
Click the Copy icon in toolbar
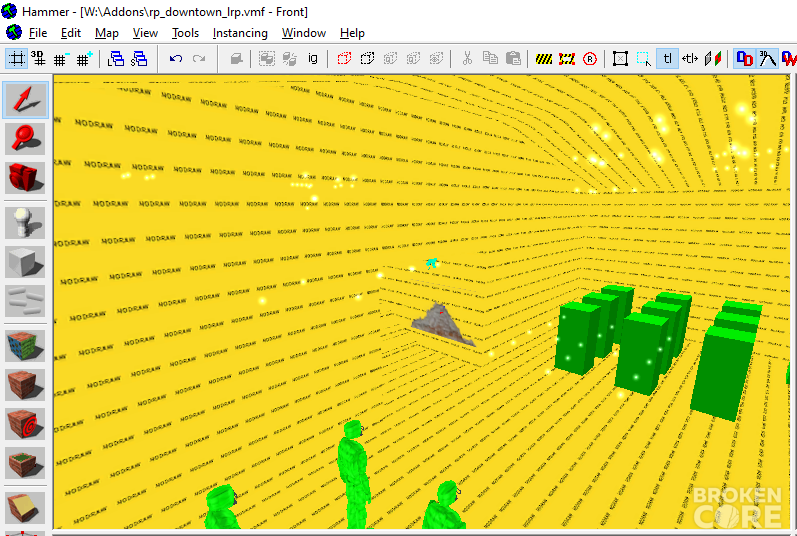point(490,59)
